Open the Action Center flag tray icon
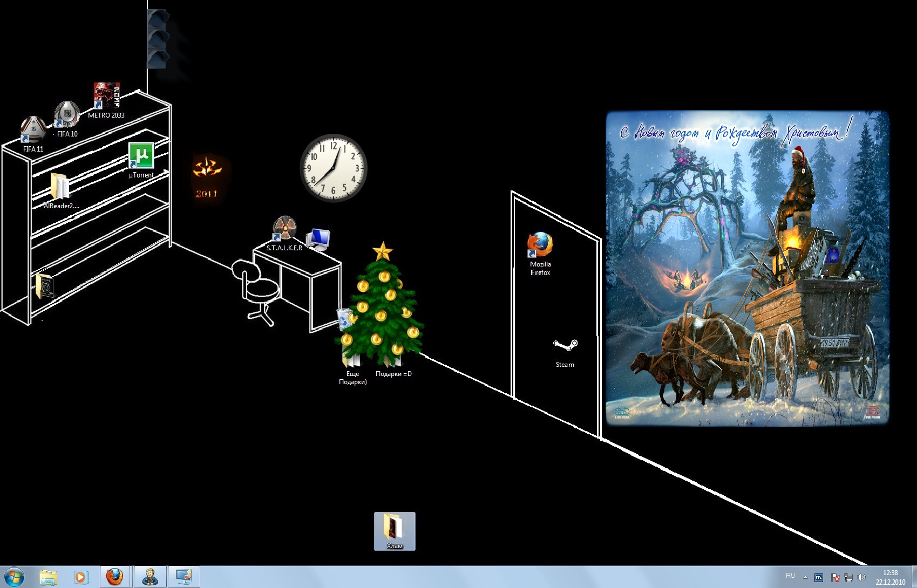The height and width of the screenshot is (588, 917). coord(835,578)
